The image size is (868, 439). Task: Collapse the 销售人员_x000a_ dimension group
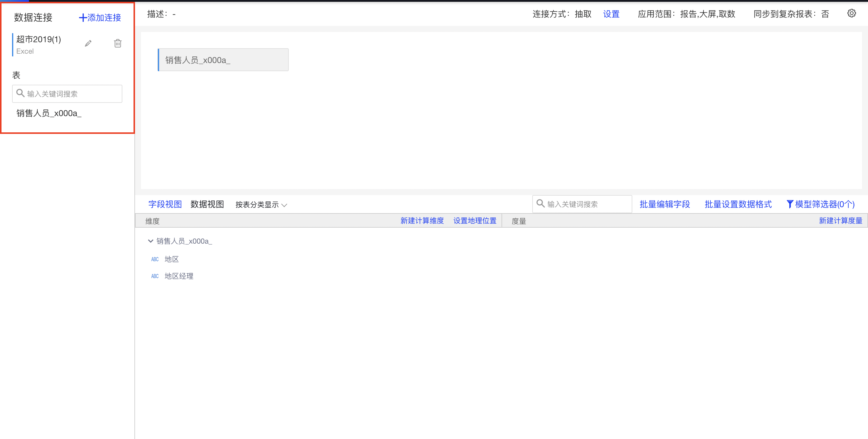pos(151,241)
